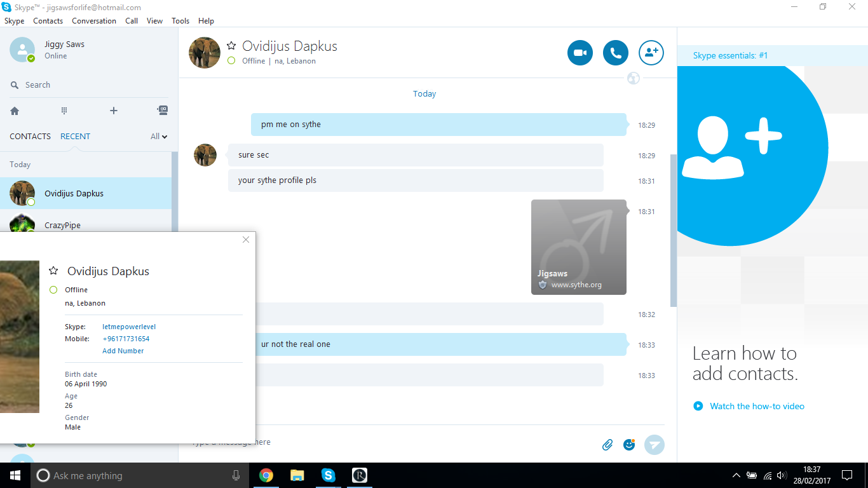Click the letmepowerlevel Skype name link

coord(129,327)
